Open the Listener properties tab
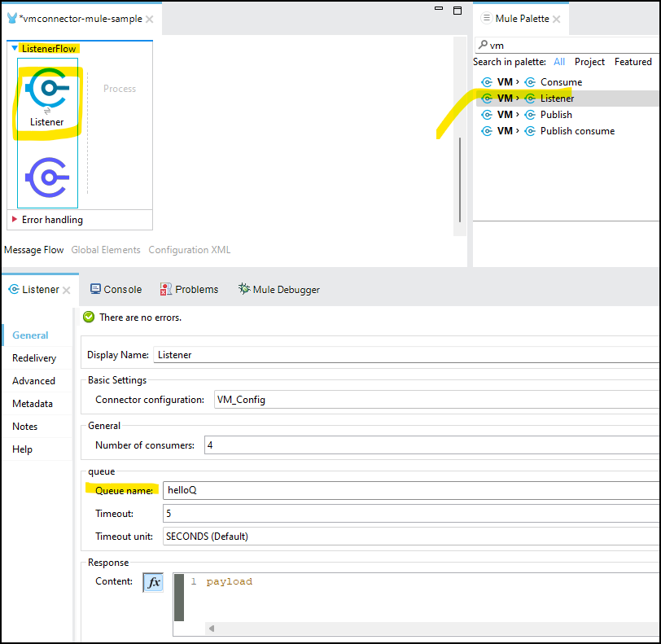Screen dimensions: 661x644 click(41, 289)
